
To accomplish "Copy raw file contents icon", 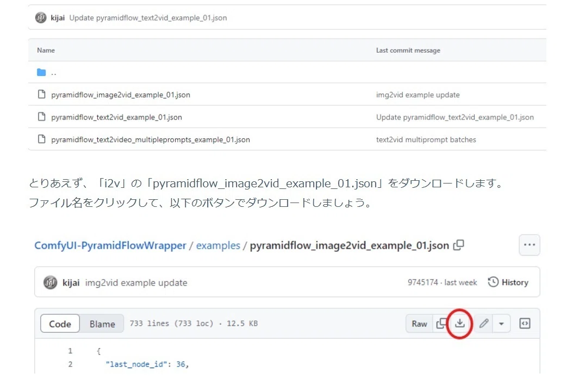I will (x=441, y=324).
